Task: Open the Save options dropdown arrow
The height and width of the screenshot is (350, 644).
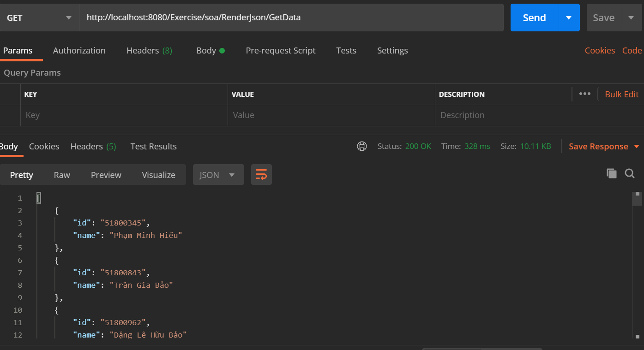Action: 631,18
